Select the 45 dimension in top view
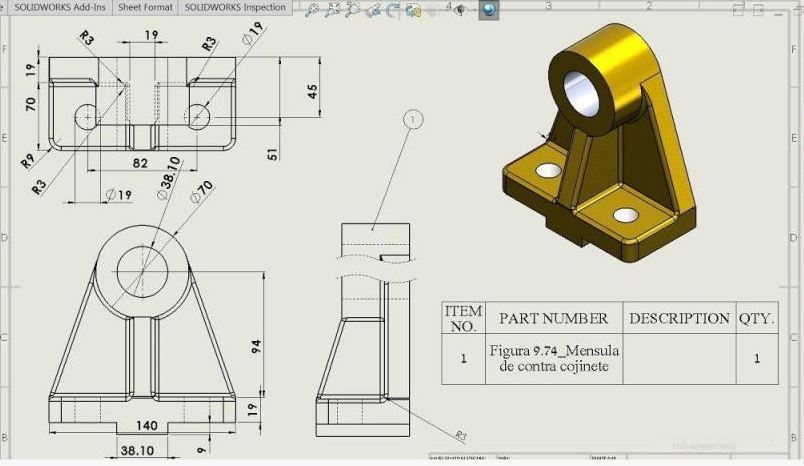Screen dimensions: 804x466 pyautogui.click(x=312, y=92)
